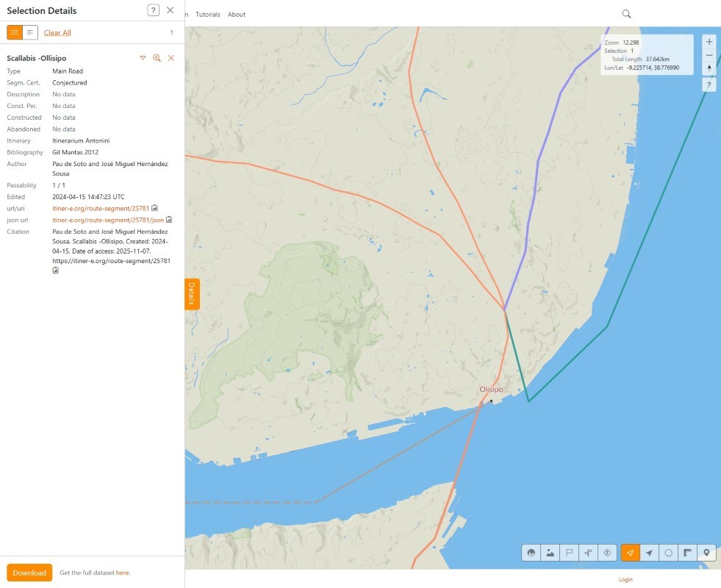The image size is (721, 588).
Task: Switch to detailed list view
Action: click(x=15, y=32)
